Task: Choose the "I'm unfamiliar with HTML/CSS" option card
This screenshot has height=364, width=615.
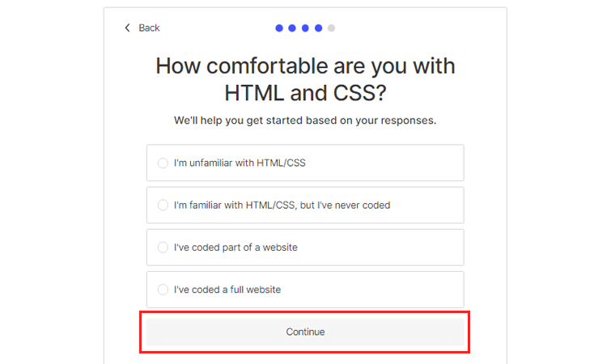Action: [305, 163]
